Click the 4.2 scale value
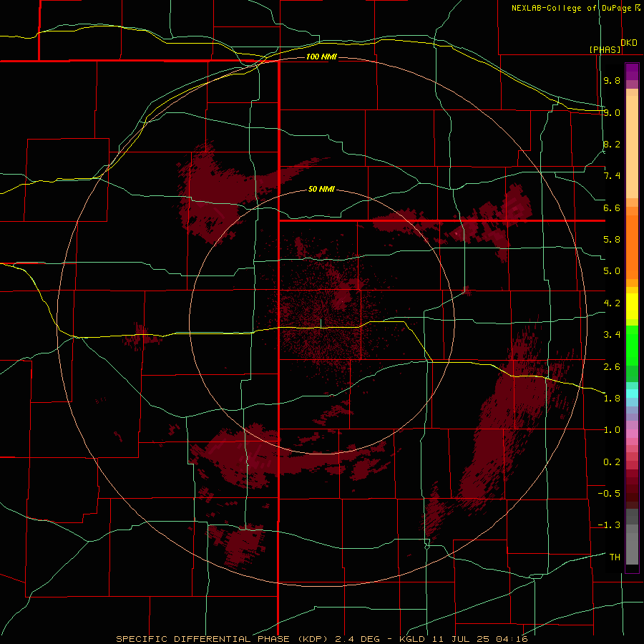644x644 pixels. click(612, 303)
